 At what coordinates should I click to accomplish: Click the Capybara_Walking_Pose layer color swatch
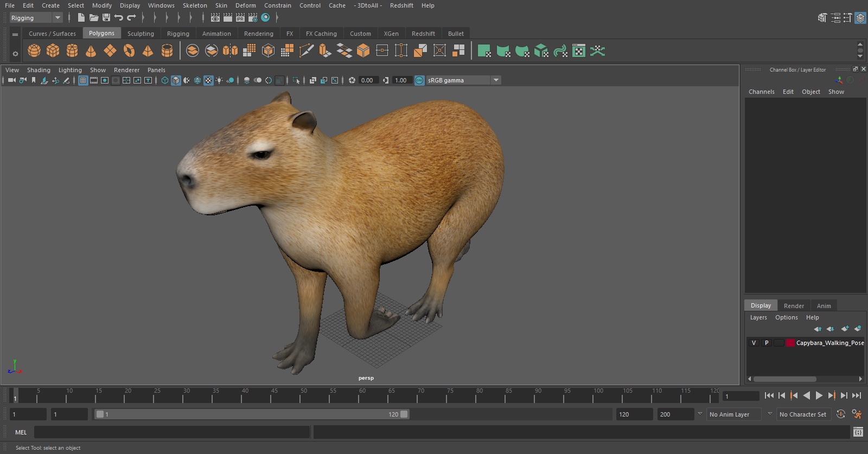(790, 343)
